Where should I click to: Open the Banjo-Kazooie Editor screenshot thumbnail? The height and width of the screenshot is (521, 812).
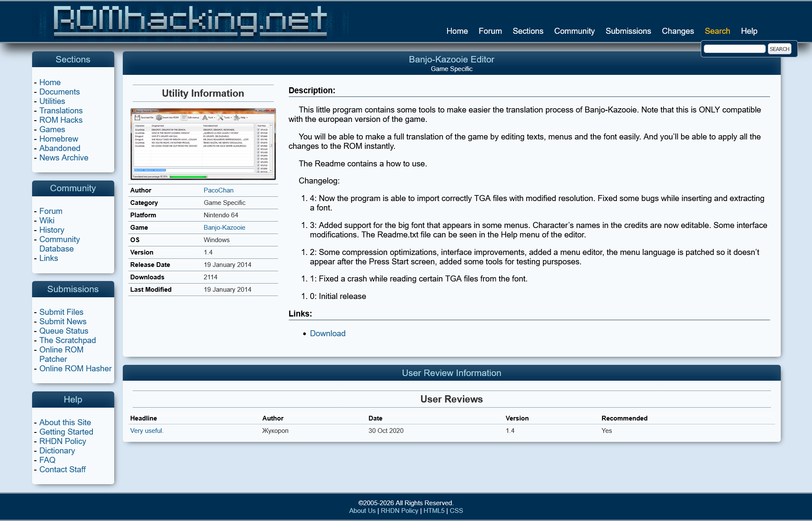[203, 144]
